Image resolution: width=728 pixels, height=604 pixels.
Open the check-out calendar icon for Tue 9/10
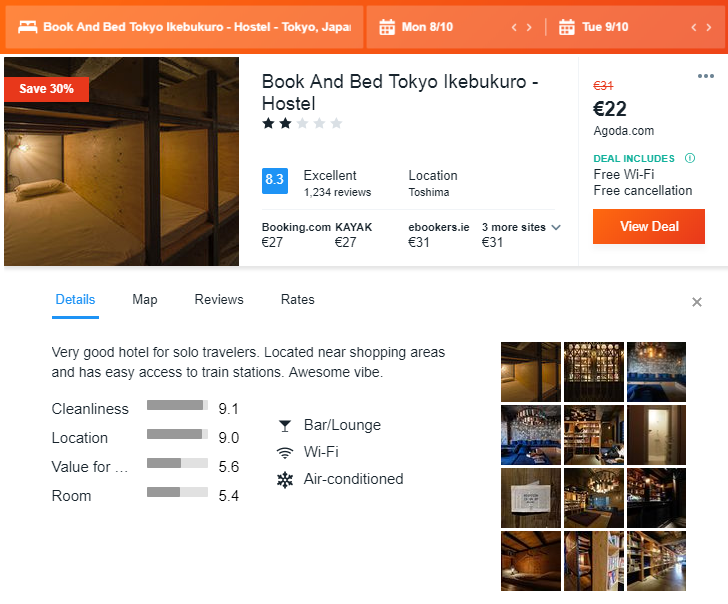point(566,27)
